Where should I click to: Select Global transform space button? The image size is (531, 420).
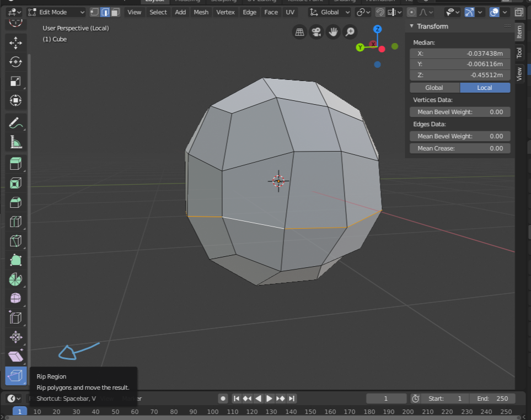coord(435,88)
